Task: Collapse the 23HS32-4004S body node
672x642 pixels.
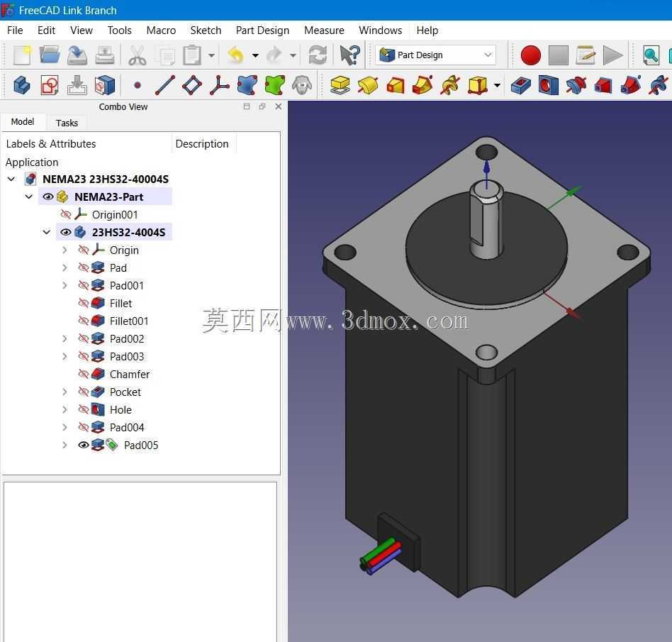Action: pos(47,232)
